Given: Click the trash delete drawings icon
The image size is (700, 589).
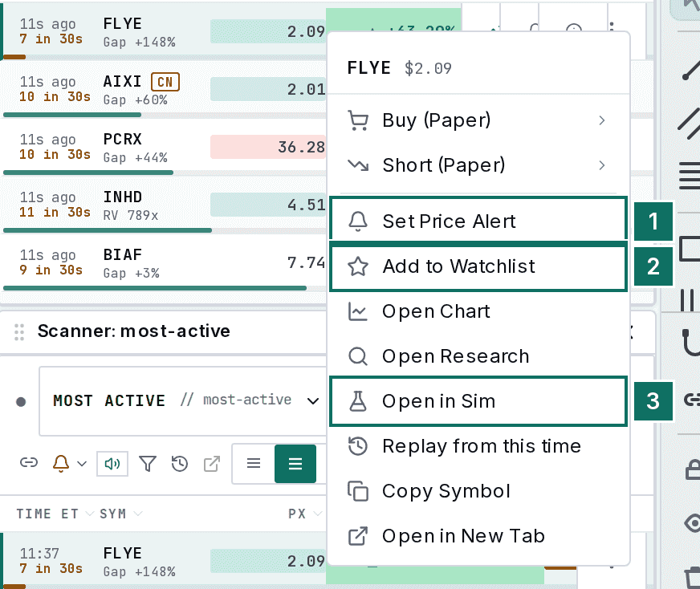Looking at the screenshot, I should click(693, 578).
